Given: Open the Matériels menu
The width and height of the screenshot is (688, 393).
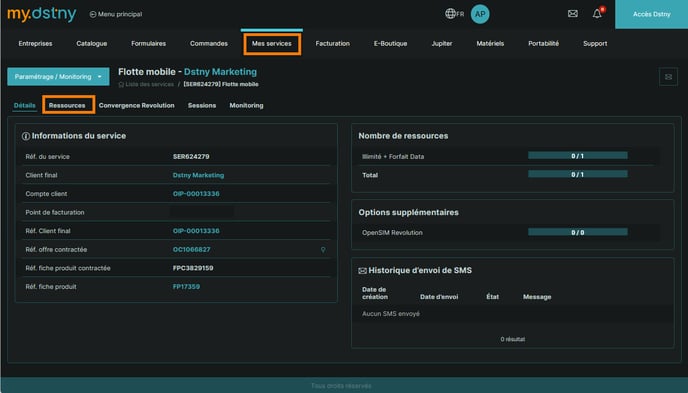Looking at the screenshot, I should 490,43.
